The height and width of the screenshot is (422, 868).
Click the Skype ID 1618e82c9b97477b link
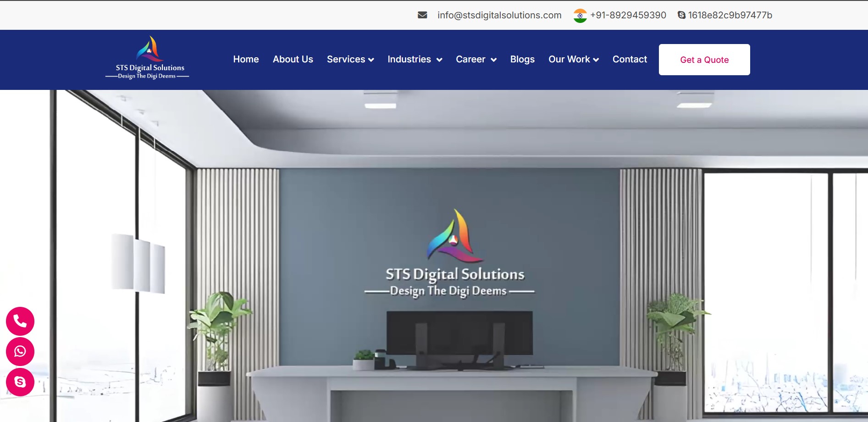click(x=730, y=15)
